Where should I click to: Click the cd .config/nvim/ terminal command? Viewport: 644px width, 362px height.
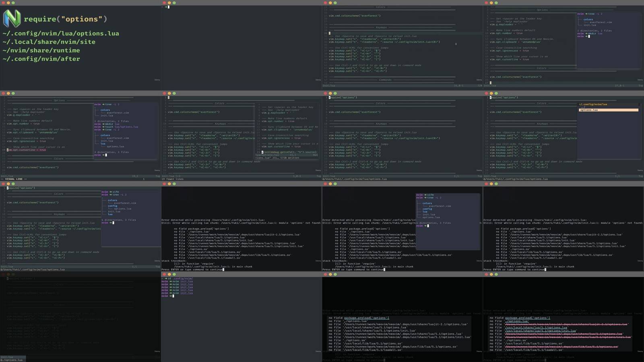tap(180, 278)
